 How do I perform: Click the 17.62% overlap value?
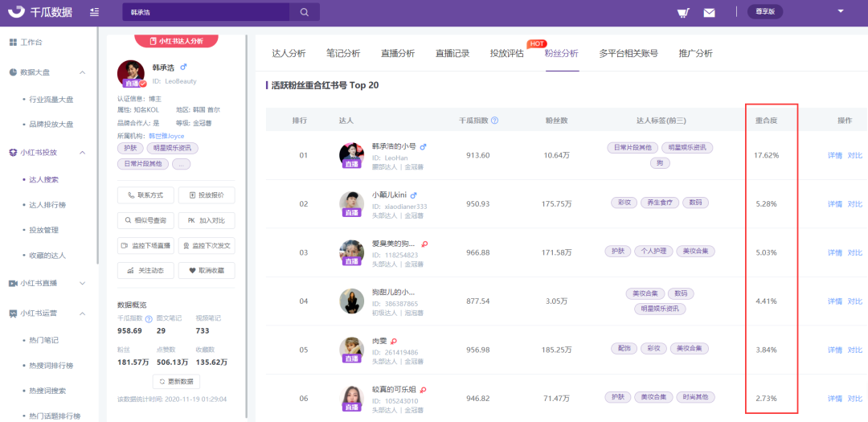coord(766,155)
